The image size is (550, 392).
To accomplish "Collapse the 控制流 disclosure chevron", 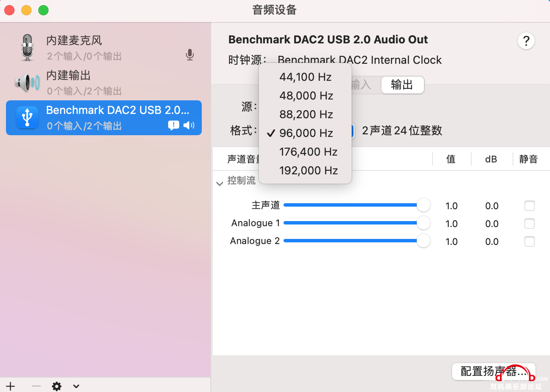I will click(x=220, y=184).
